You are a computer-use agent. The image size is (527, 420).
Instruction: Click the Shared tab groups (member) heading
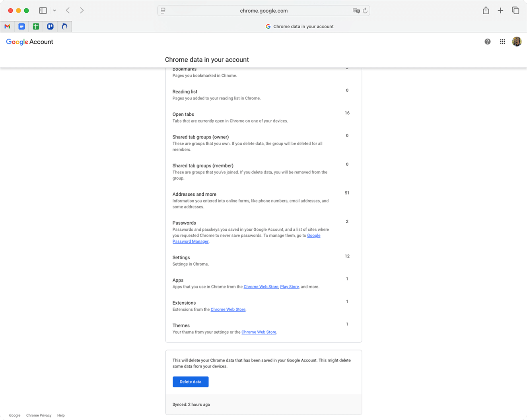coord(203,166)
